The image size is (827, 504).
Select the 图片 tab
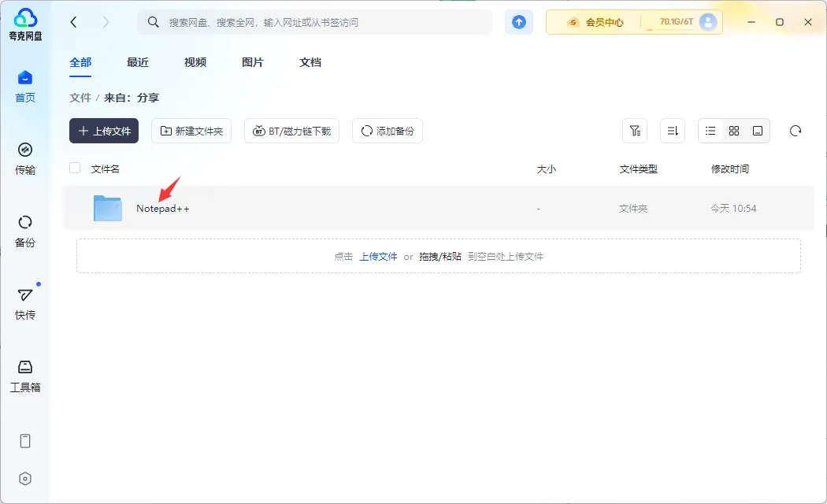(253, 62)
